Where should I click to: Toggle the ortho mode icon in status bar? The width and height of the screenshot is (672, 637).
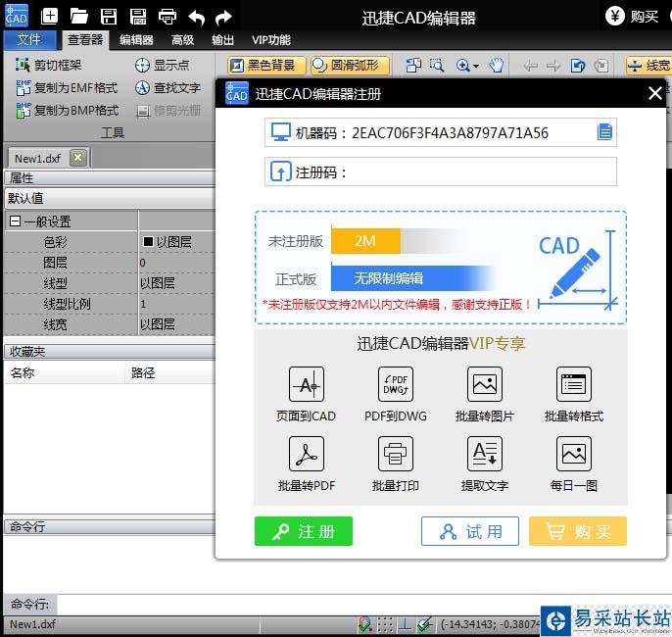405,624
